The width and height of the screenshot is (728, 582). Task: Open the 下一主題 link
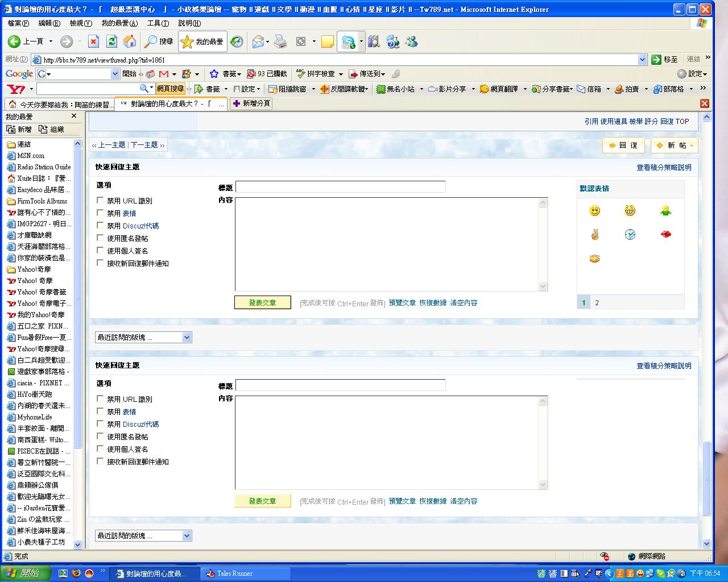click(144, 145)
